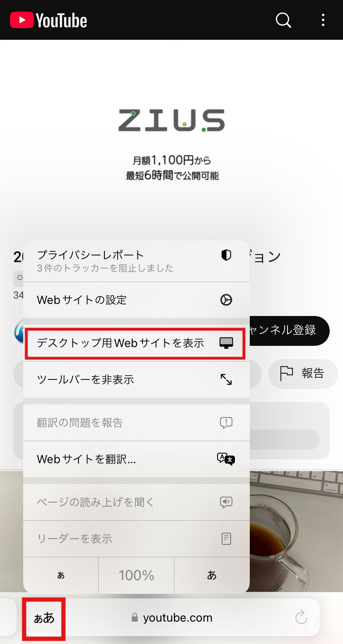Tap the translate icon beside Webサイトを翻訳
The height and width of the screenshot is (644, 343).
[226, 459]
